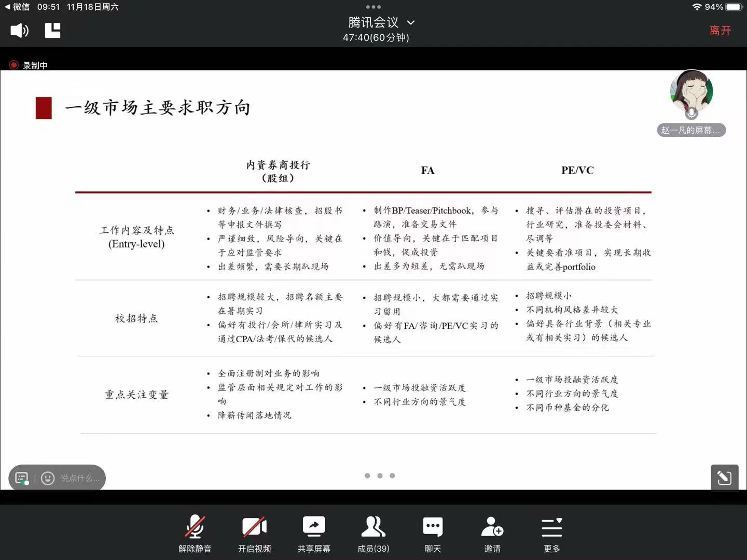
Task: Tap the middle page indicator dot
Action: (x=380, y=475)
